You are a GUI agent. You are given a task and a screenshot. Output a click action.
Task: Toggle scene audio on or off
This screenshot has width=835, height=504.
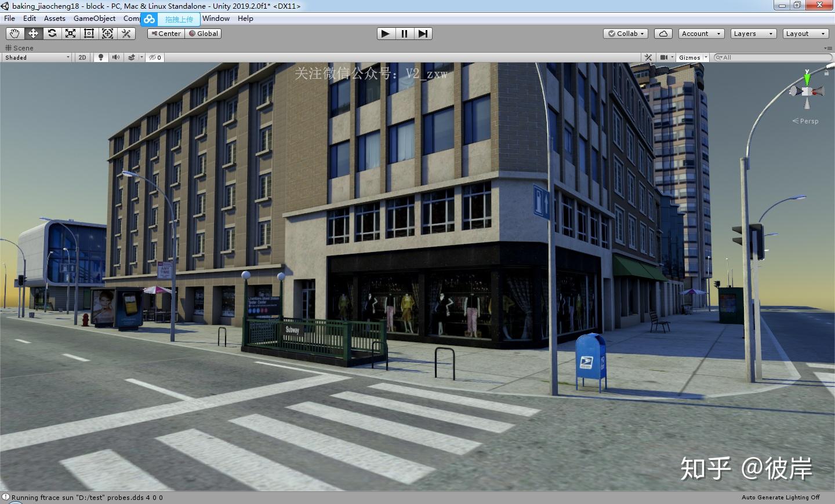pos(115,57)
